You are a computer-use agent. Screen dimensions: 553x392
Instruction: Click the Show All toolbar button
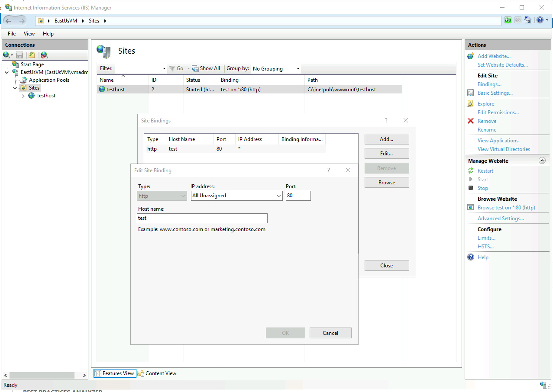coord(206,68)
